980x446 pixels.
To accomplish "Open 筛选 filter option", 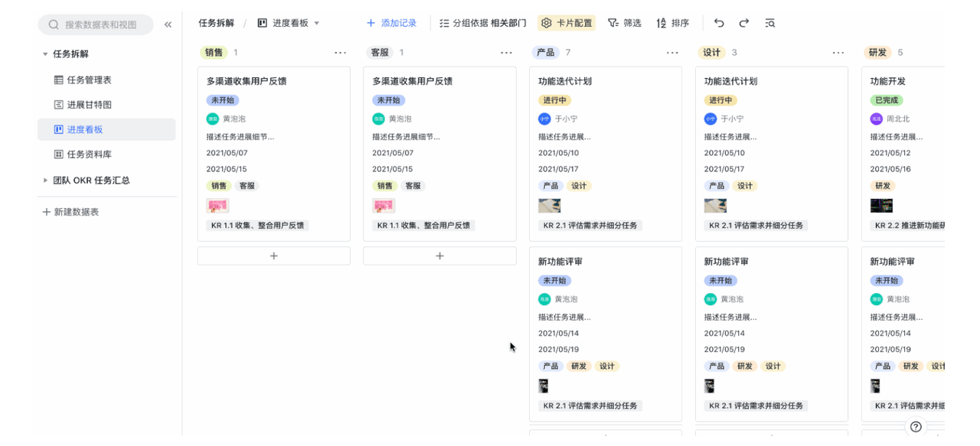I will coord(624,23).
